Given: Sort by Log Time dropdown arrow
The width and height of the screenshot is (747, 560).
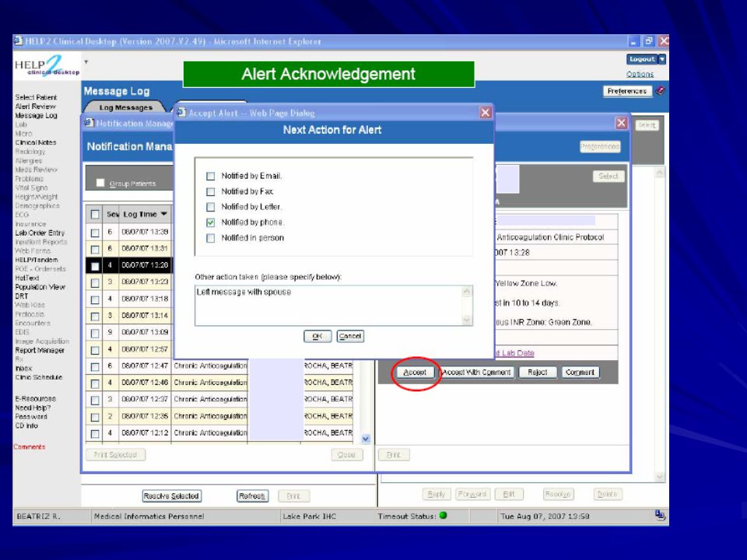Looking at the screenshot, I should (164, 215).
